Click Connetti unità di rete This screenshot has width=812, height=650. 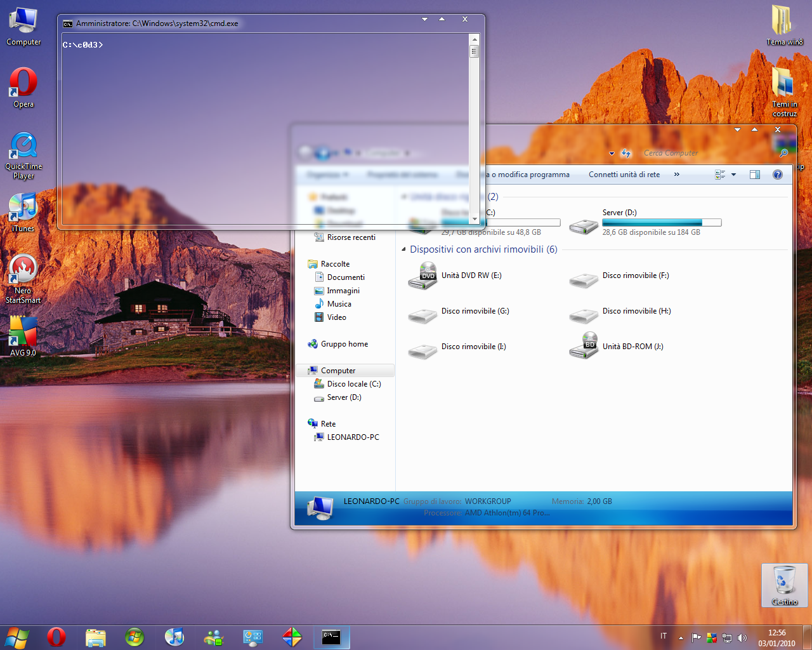tap(624, 174)
